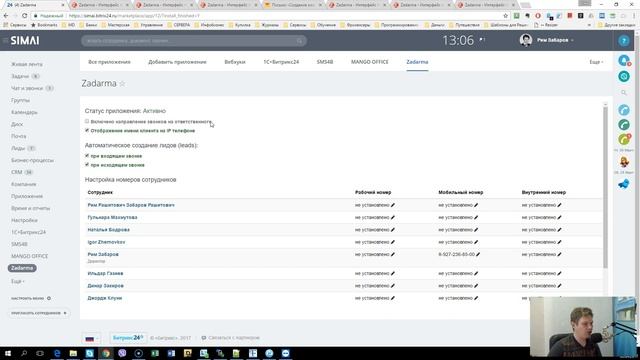This screenshot has height=360, width=640.
Task: Click the Сотрудник column header
Action: 100,192
